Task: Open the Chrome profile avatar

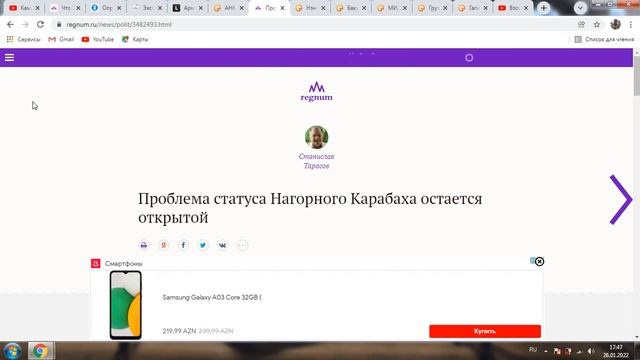Action: coord(616,24)
